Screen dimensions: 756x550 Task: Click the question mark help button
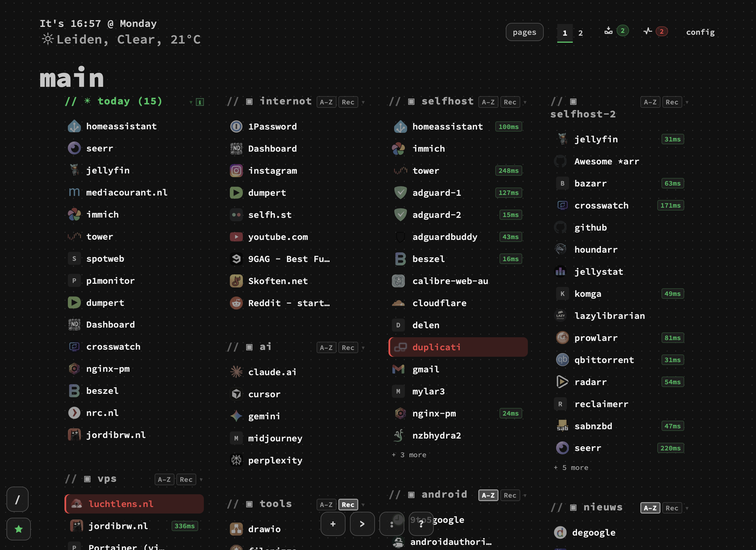421,524
